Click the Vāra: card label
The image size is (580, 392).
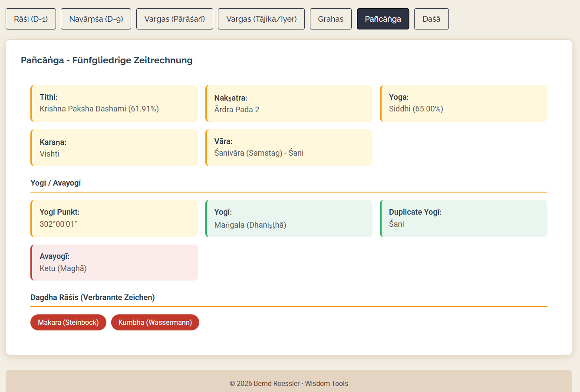coord(224,141)
